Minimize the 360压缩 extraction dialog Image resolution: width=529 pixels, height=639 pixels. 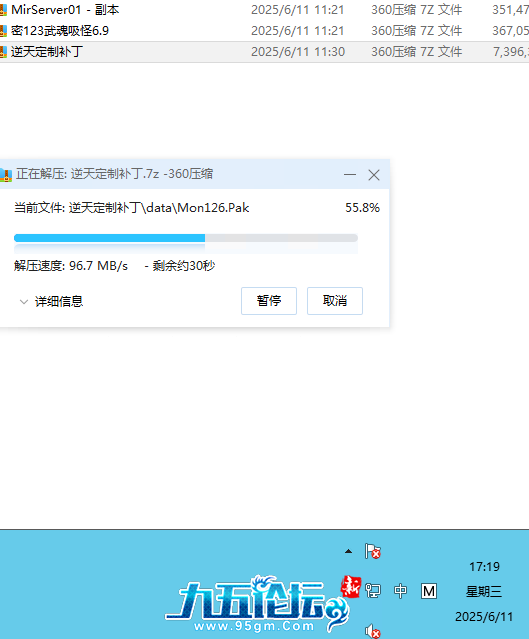(350, 174)
